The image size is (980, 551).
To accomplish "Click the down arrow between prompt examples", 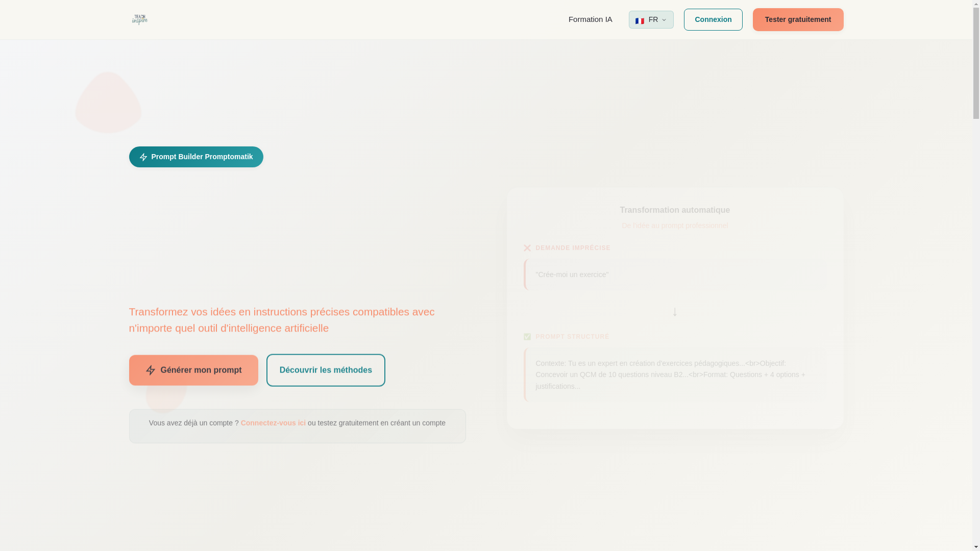I will pos(675,311).
